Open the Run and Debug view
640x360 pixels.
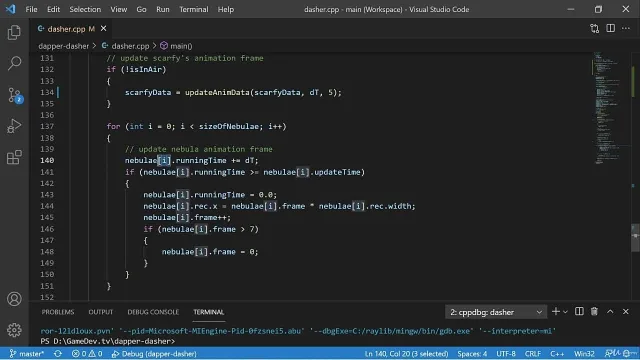pos(14,126)
